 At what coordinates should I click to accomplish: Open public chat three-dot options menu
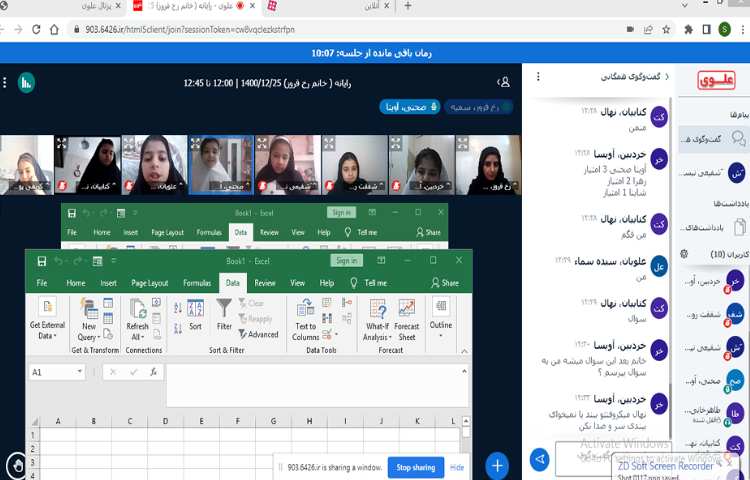point(538,76)
